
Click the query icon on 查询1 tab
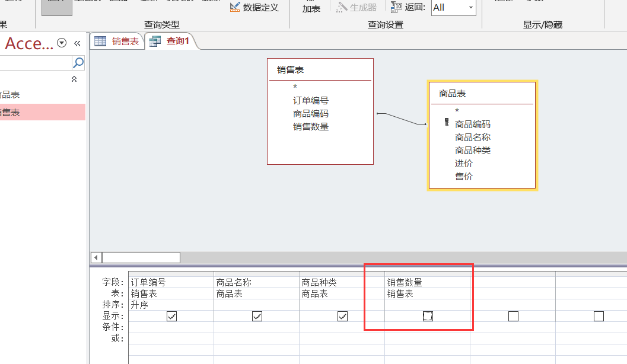tap(155, 41)
